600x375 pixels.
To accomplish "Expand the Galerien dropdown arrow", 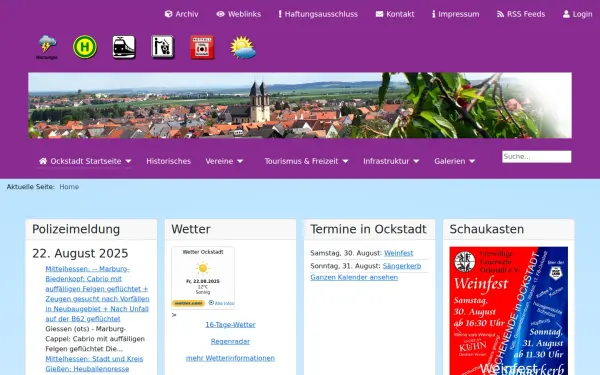I will pyautogui.click(x=472, y=161).
